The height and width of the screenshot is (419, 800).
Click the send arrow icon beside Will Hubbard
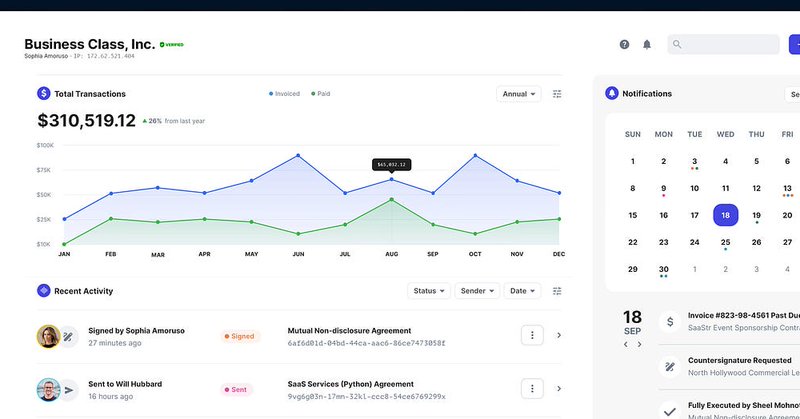68,390
